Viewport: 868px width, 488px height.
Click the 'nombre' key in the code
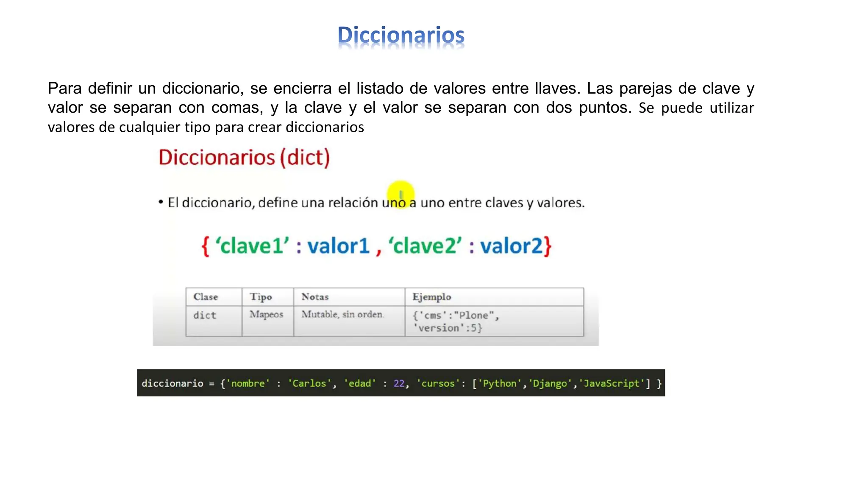[248, 383]
